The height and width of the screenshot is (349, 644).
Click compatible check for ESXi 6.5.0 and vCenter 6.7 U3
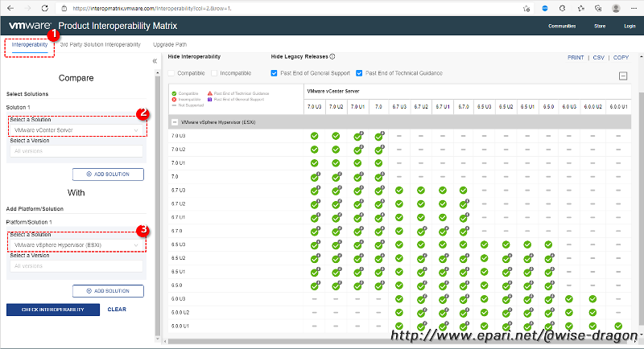pyautogui.click(x=399, y=285)
